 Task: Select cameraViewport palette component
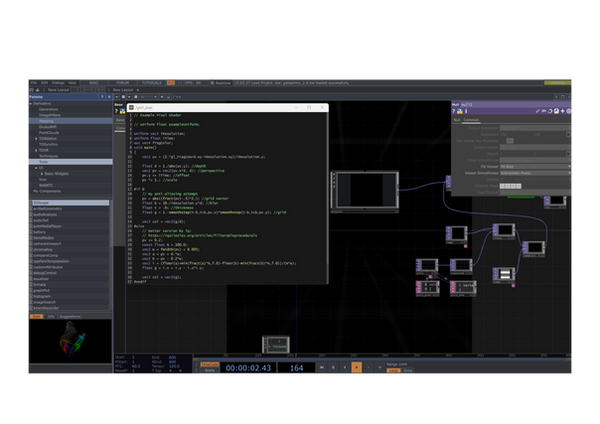(47, 243)
